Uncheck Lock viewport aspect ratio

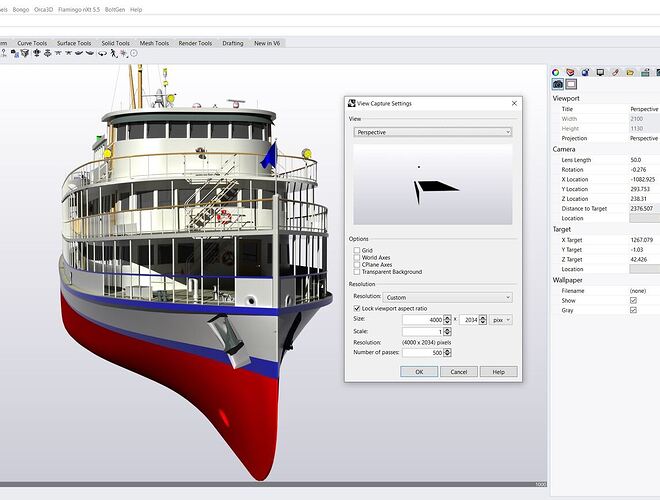click(x=357, y=309)
